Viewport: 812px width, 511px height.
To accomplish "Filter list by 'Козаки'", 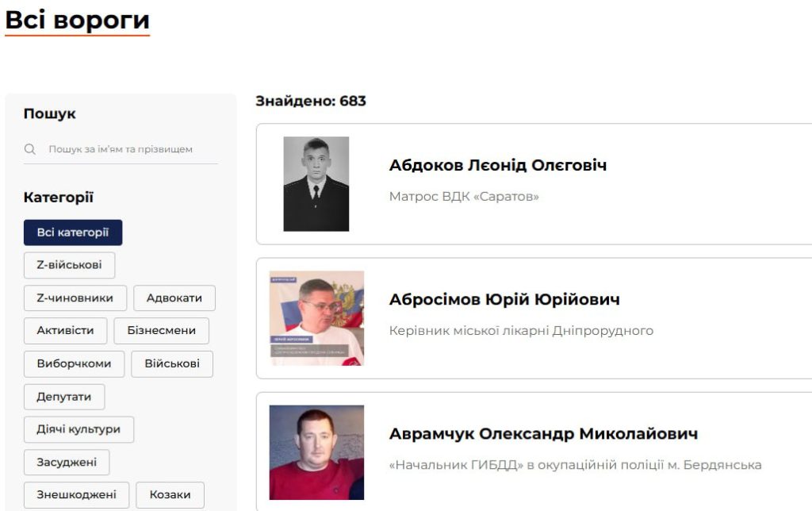I will (170, 495).
